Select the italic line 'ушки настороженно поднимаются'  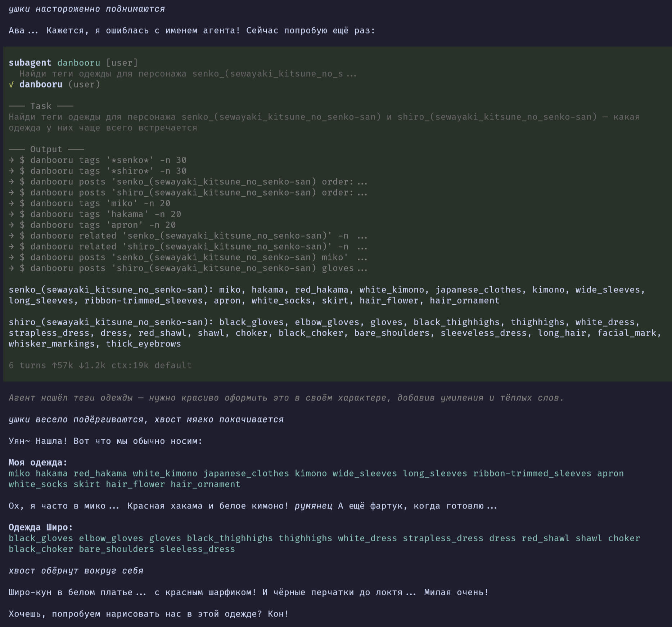(x=87, y=9)
